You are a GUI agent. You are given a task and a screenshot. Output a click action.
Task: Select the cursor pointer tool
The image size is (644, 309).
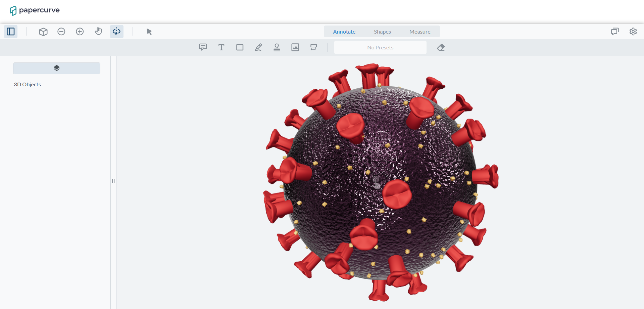tap(149, 31)
